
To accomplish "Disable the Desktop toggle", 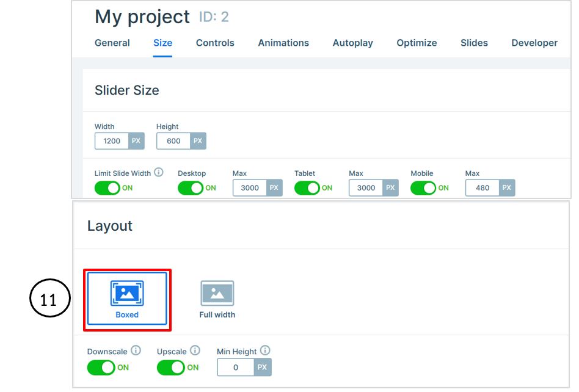I will coord(191,188).
